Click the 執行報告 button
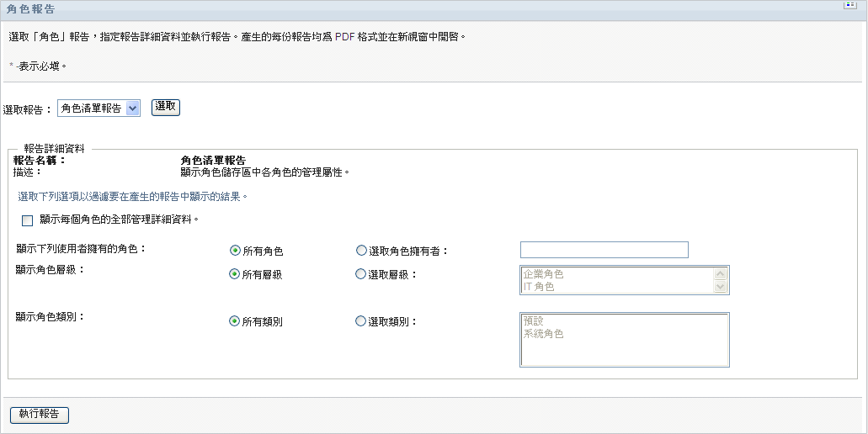The height and width of the screenshot is (434, 868). pyautogui.click(x=40, y=415)
